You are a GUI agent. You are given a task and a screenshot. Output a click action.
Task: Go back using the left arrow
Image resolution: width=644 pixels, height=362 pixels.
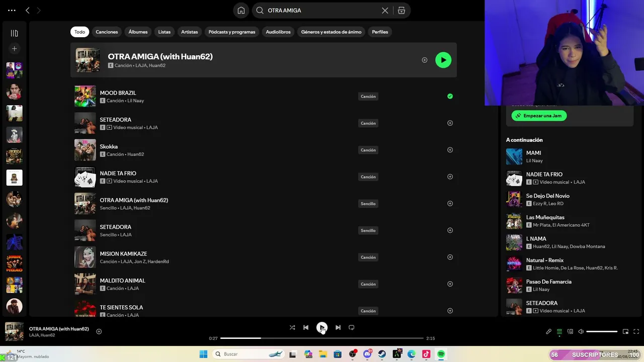pos(28,10)
